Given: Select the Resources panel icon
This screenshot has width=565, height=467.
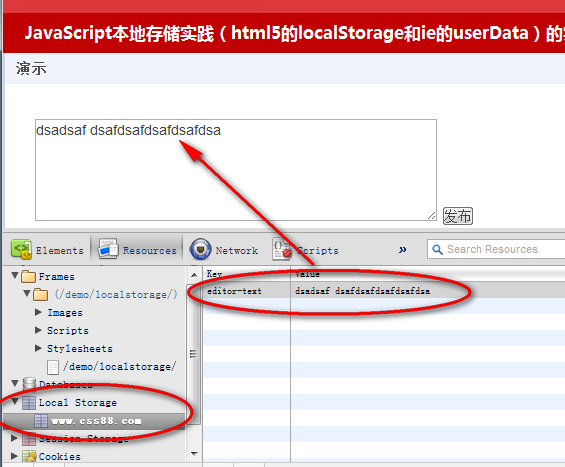Looking at the screenshot, I should (108, 249).
